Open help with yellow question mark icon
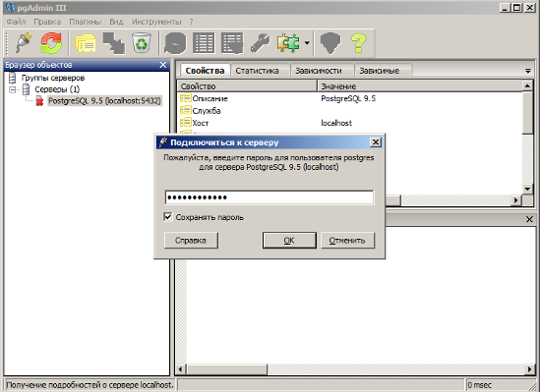The height and width of the screenshot is (392, 540). tap(358, 43)
